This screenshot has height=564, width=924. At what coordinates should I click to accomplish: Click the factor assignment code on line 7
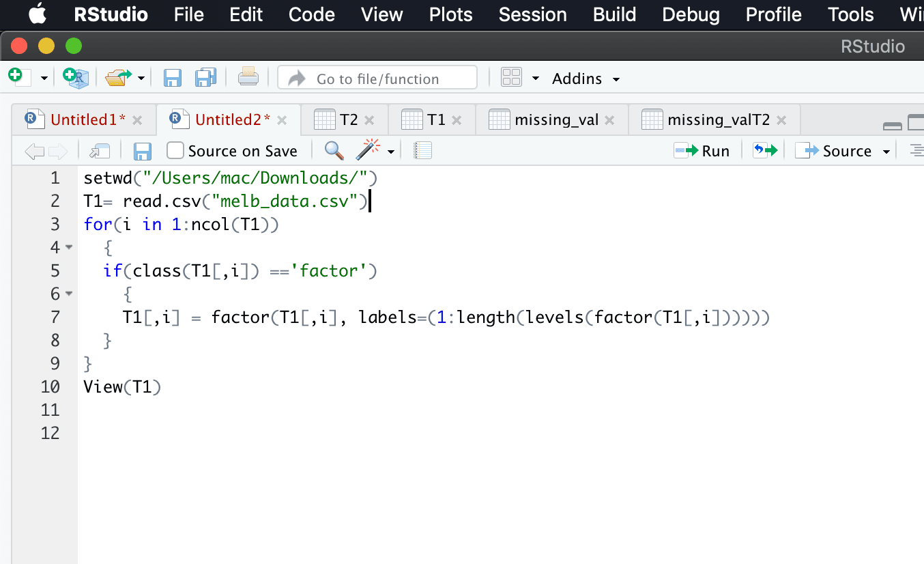[x=446, y=318]
